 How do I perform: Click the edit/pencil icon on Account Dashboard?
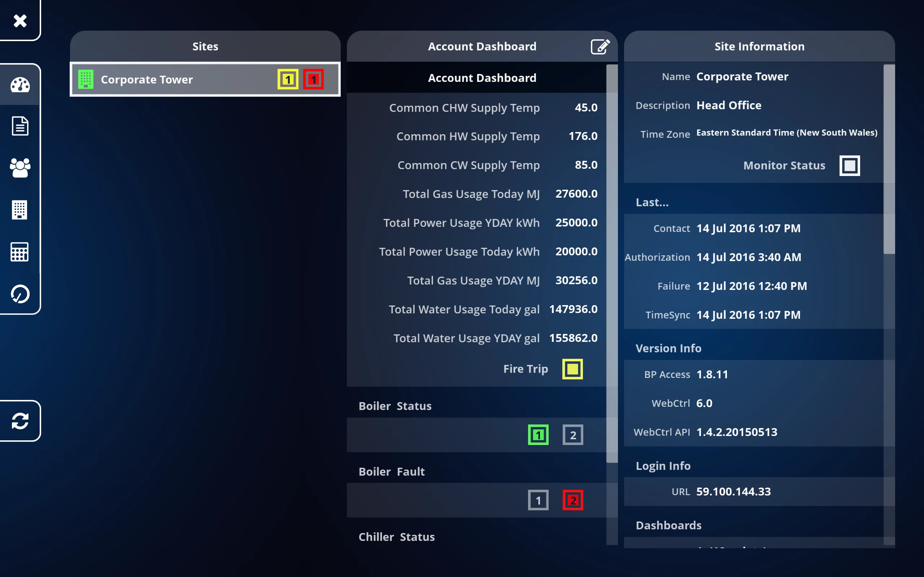(x=599, y=47)
